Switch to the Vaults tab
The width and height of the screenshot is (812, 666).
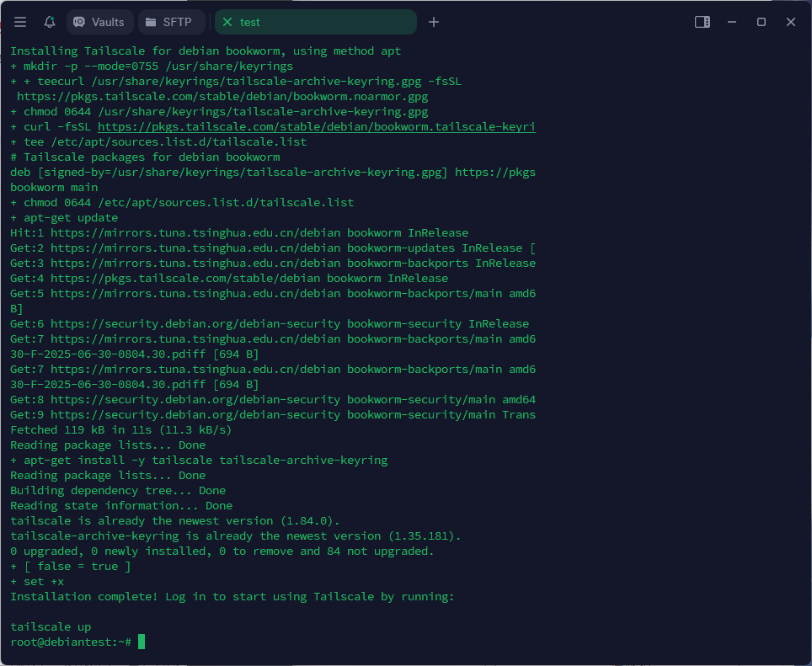[99, 22]
